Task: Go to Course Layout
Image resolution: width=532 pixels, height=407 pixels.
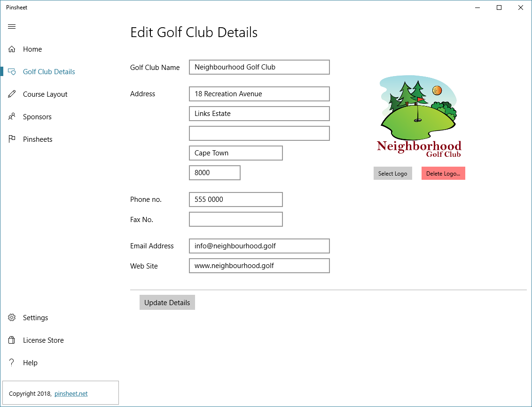Action: click(x=45, y=94)
